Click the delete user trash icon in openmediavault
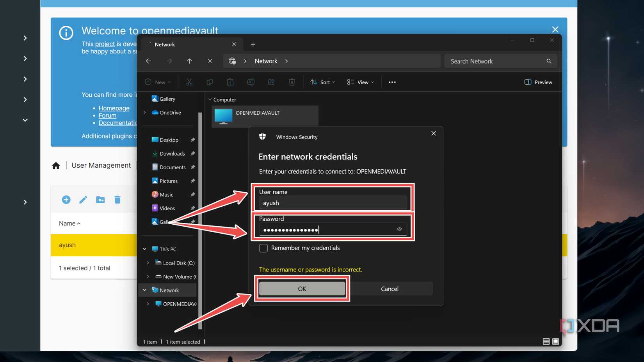The width and height of the screenshot is (644, 362). 117,200
